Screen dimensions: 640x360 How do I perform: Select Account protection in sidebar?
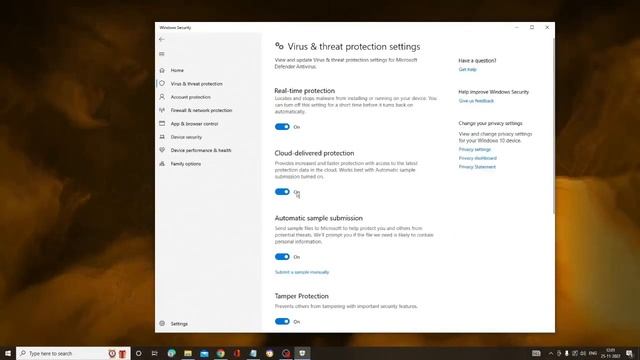[x=191, y=97]
